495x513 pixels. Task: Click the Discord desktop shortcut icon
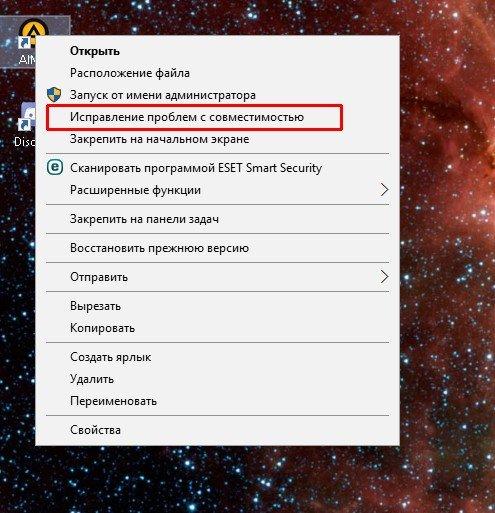point(26,117)
